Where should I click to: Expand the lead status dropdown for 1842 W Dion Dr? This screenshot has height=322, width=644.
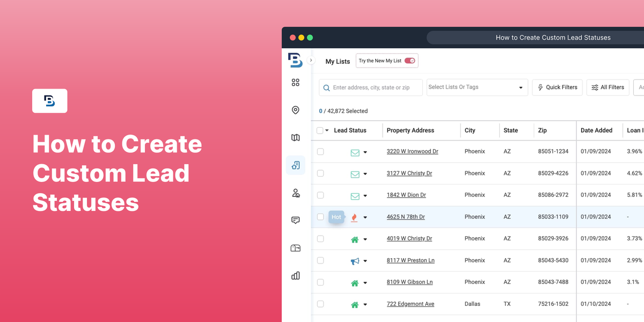click(364, 195)
